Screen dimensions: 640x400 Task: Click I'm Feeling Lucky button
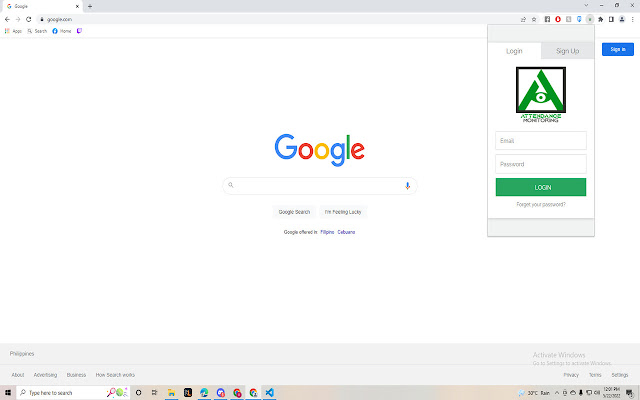pos(343,212)
